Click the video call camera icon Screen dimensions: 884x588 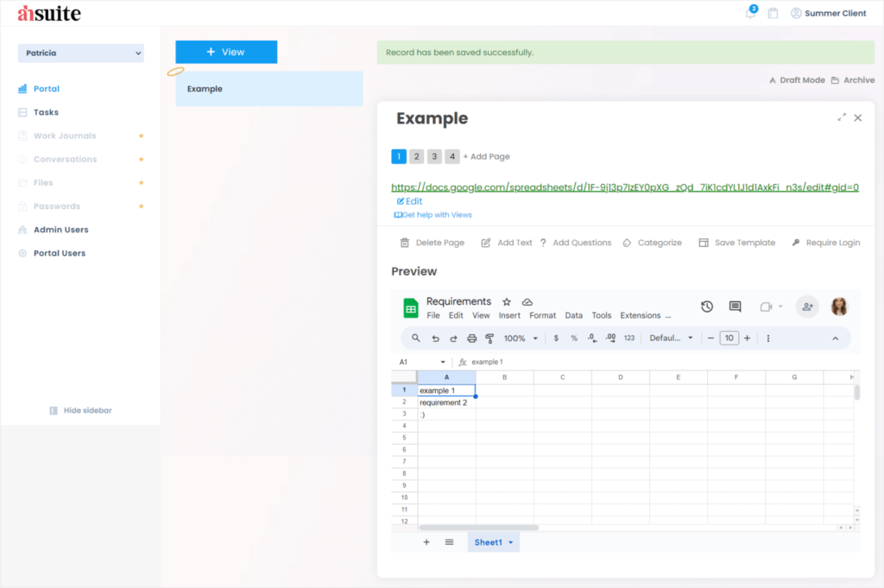[766, 307]
